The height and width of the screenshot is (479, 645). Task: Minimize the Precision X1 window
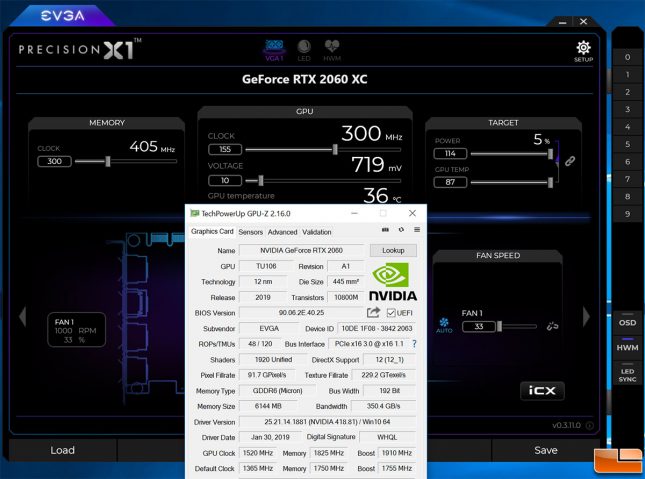coord(562,22)
